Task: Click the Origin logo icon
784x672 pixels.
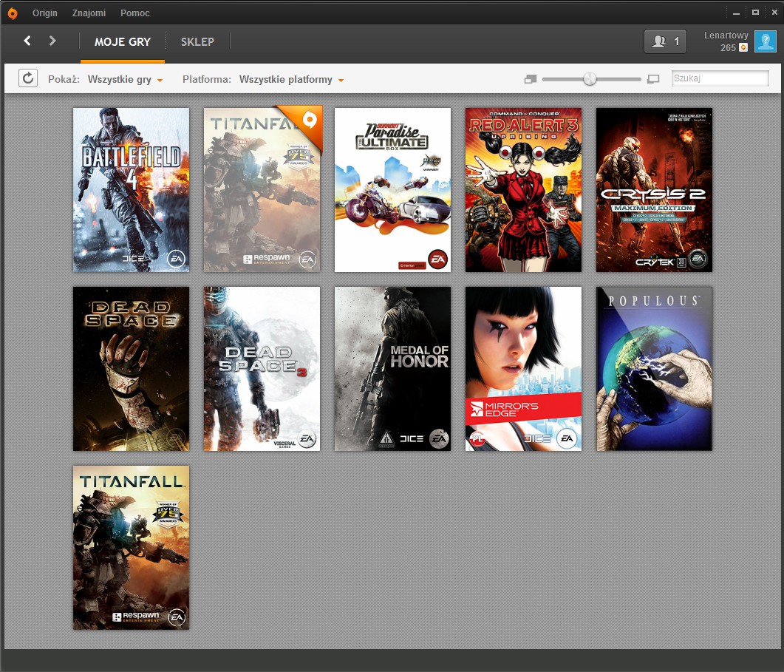Action: point(13,13)
